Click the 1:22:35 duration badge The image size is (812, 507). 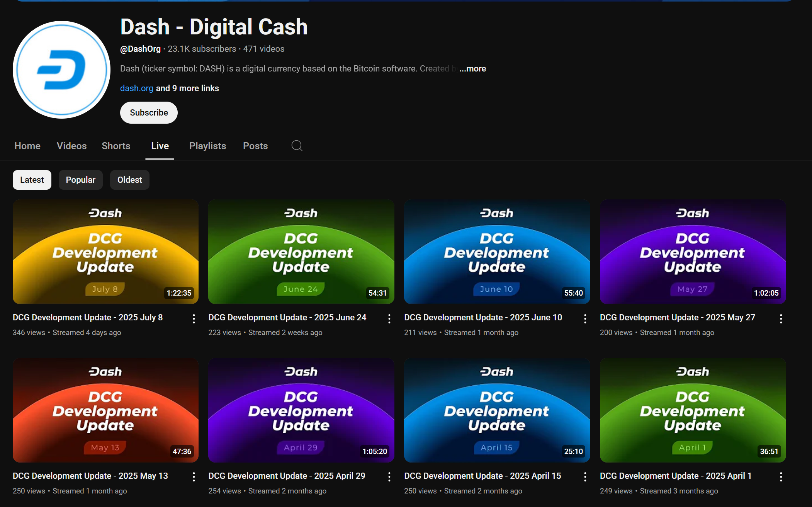pos(179,293)
